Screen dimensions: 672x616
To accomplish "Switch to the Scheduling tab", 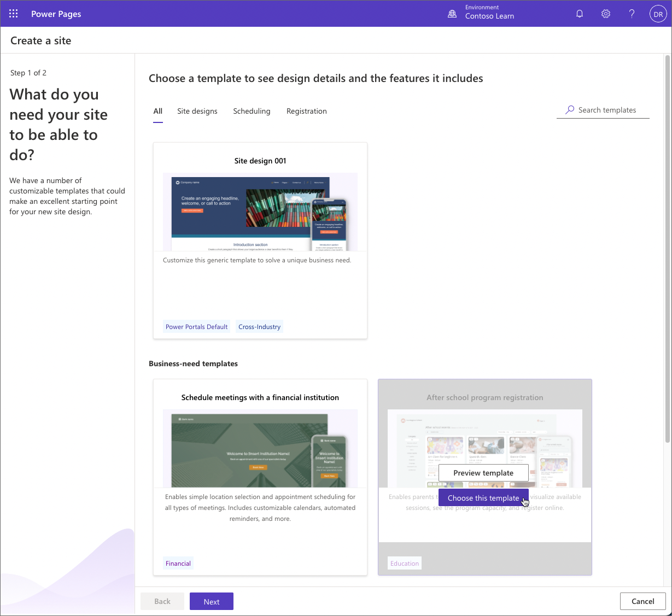I will point(252,111).
